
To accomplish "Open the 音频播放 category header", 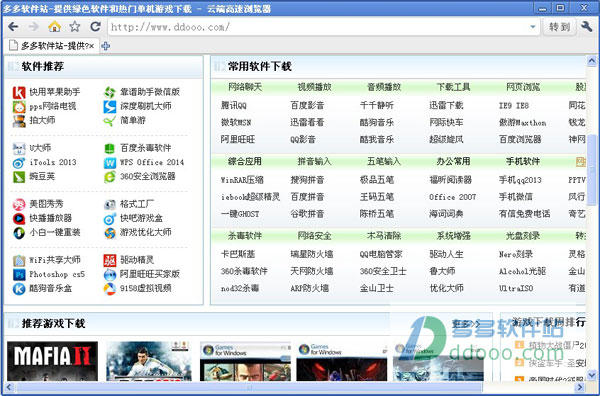I will [x=384, y=87].
